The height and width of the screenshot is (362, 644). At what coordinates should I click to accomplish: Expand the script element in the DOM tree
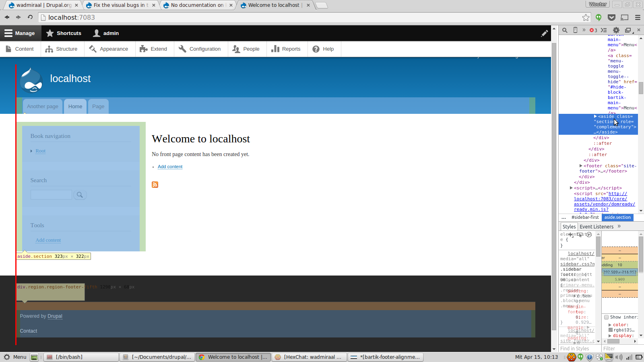coord(571,188)
